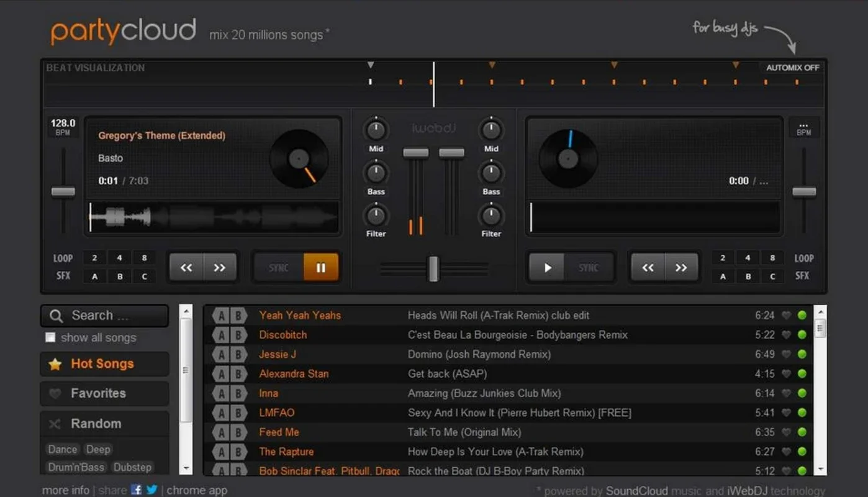Set right deck loop length to 8
Viewport: 868px width, 497px height.
[x=772, y=258]
